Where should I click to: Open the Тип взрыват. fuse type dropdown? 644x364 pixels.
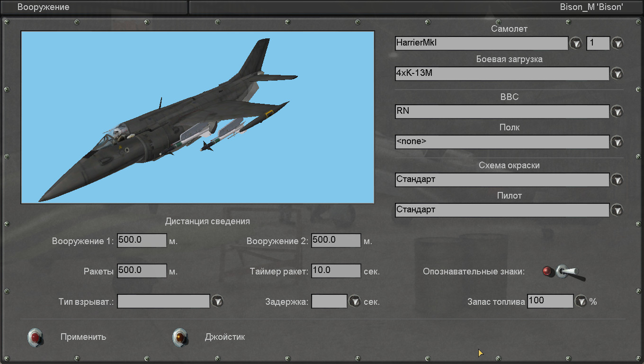tap(217, 301)
